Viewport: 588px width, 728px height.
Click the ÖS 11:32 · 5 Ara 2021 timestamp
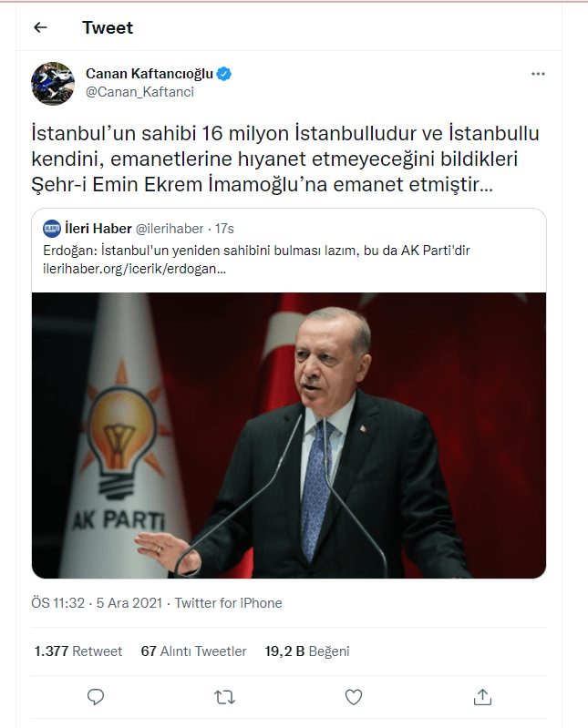tap(97, 602)
